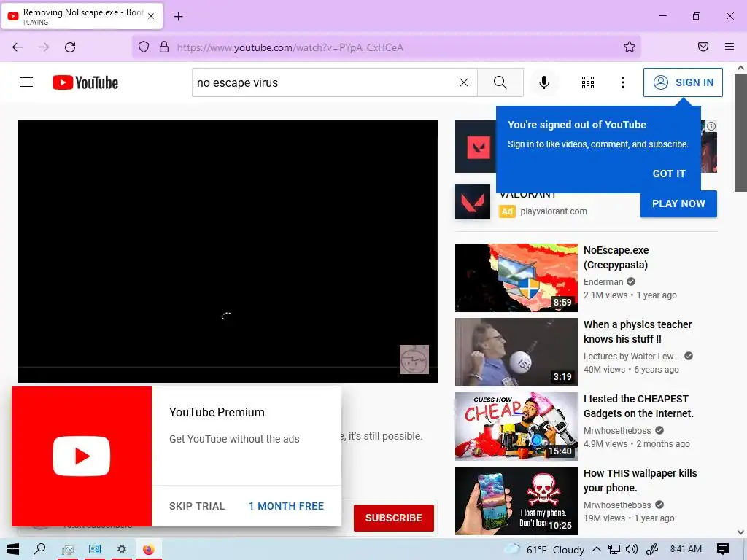747x560 pixels.
Task: Click the video progress bar
Action: click(x=228, y=367)
